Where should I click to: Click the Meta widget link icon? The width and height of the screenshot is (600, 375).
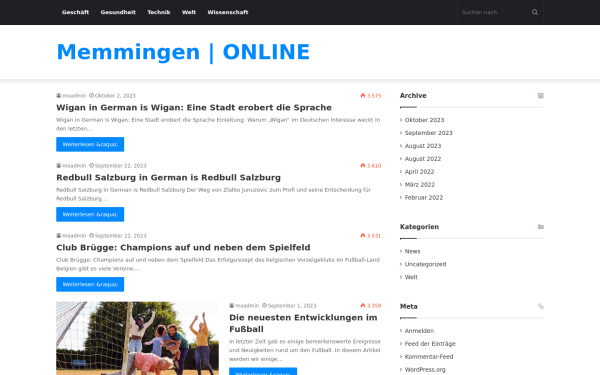pos(540,306)
